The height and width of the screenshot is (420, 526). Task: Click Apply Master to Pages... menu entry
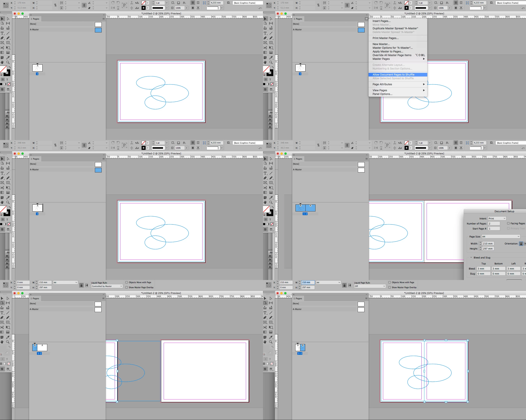pyautogui.click(x=388, y=51)
